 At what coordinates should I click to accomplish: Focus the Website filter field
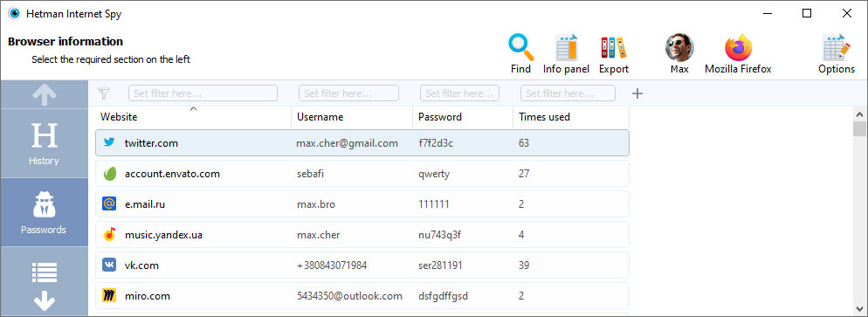pos(203,93)
